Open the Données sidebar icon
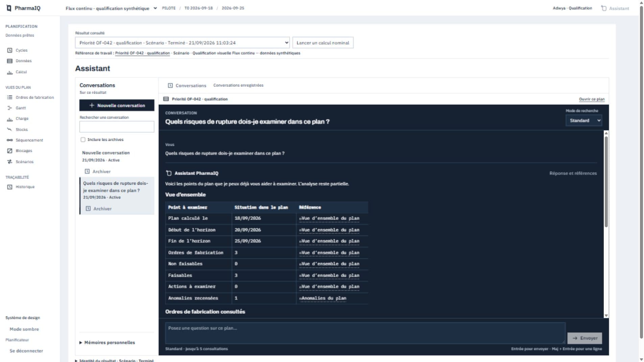Image resolution: width=644 pixels, height=362 pixels. pyautogui.click(x=10, y=61)
